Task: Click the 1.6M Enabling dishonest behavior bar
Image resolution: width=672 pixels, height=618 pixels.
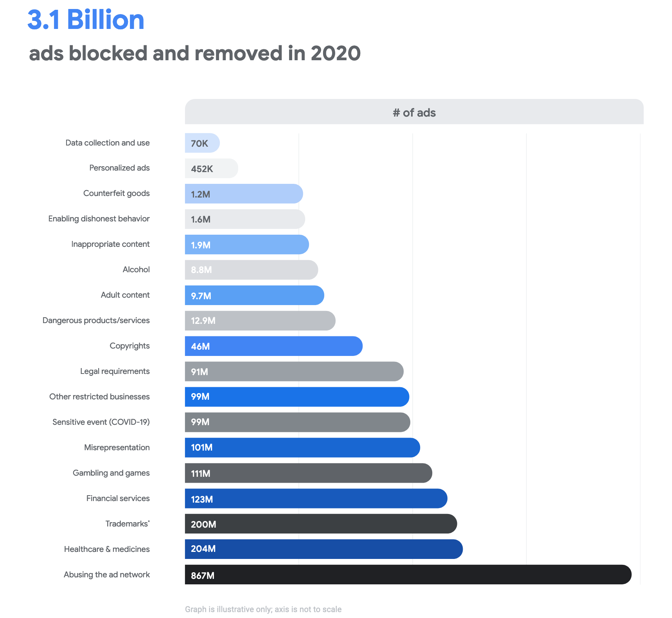Action: pyautogui.click(x=245, y=219)
